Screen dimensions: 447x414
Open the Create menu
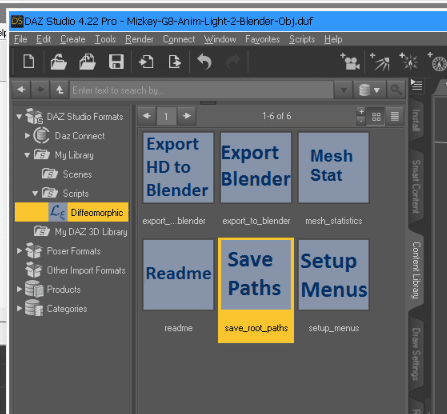point(72,39)
